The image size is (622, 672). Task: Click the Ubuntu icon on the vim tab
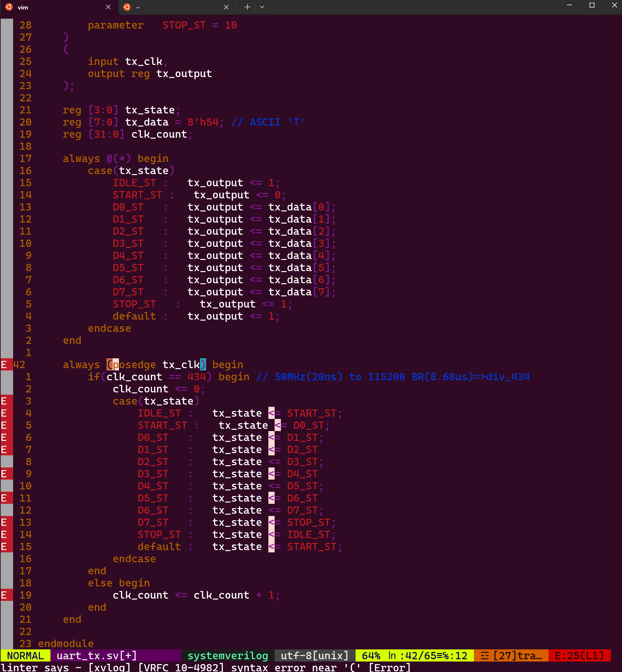tap(9, 7)
